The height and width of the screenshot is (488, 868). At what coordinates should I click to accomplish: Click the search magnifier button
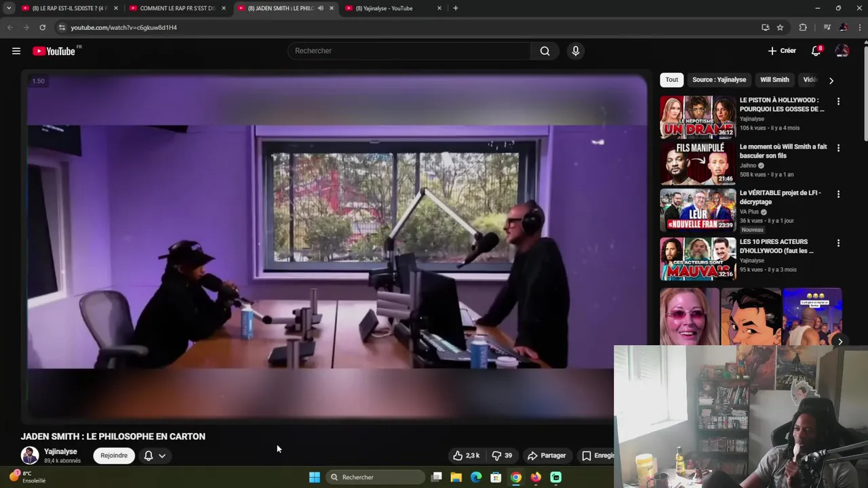point(545,51)
